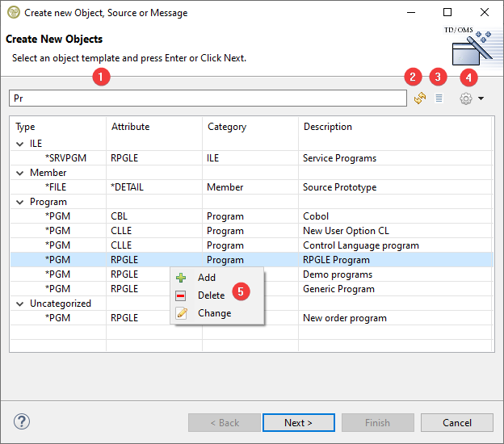Open the gear dropdown arrow
This screenshot has height=444, width=504.
tap(481, 98)
